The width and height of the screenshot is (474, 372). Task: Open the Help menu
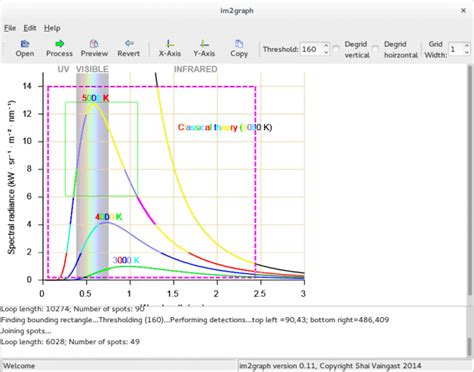point(52,28)
